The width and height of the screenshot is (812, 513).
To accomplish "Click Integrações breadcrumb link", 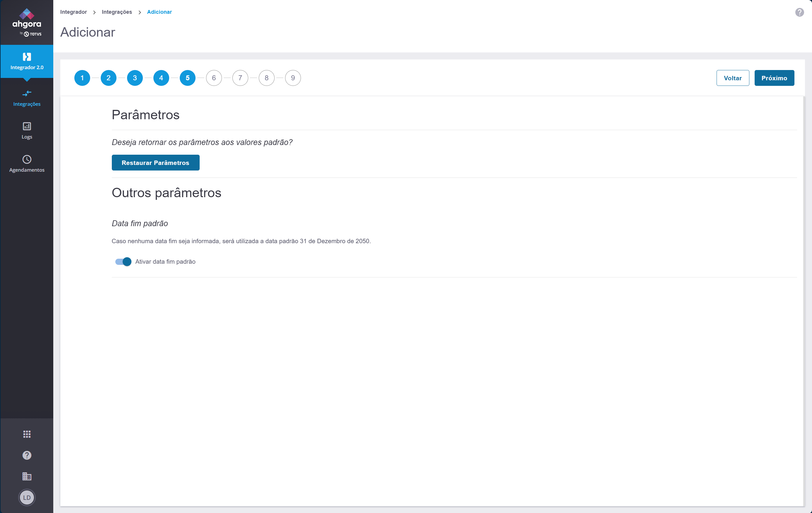I will point(117,12).
